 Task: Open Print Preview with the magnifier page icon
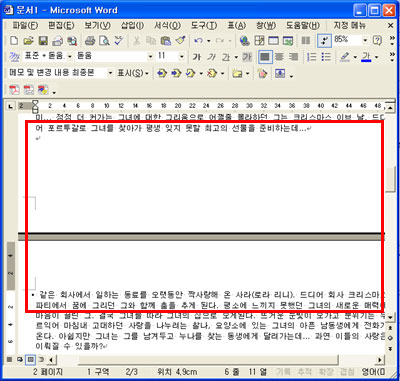104,41
